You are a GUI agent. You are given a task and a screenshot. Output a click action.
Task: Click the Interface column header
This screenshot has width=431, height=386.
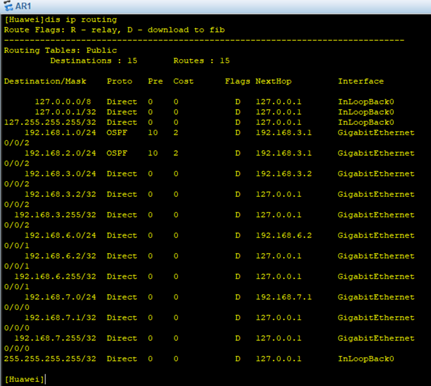[361, 81]
